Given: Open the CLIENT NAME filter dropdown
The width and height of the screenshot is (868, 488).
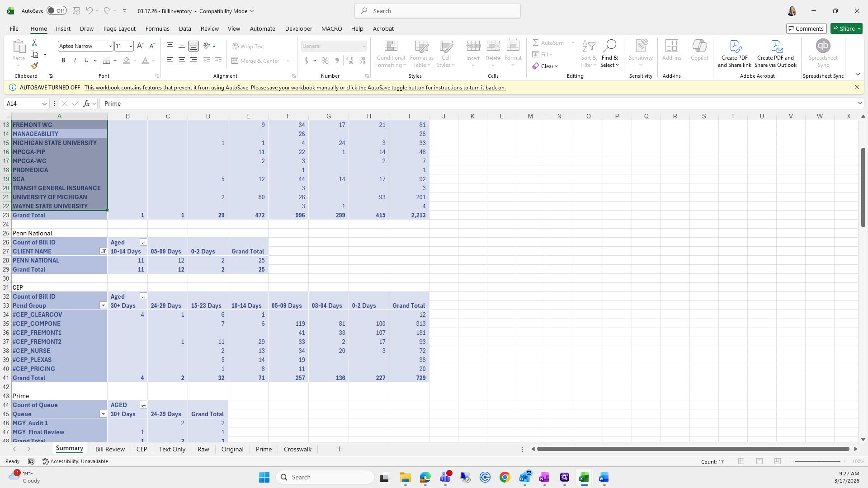Looking at the screenshot, I should (x=103, y=251).
